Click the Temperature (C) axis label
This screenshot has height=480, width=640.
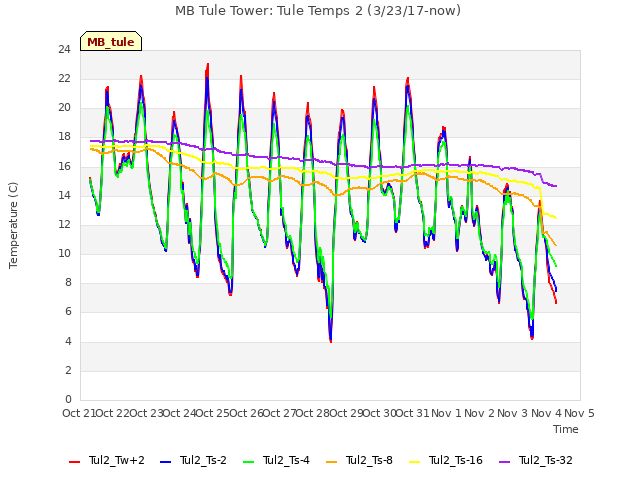pyautogui.click(x=13, y=225)
